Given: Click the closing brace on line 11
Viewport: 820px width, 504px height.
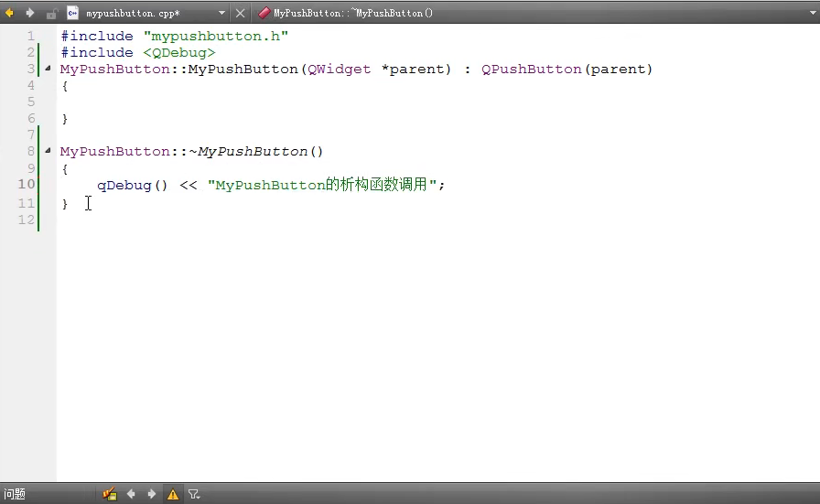Looking at the screenshot, I should point(65,203).
